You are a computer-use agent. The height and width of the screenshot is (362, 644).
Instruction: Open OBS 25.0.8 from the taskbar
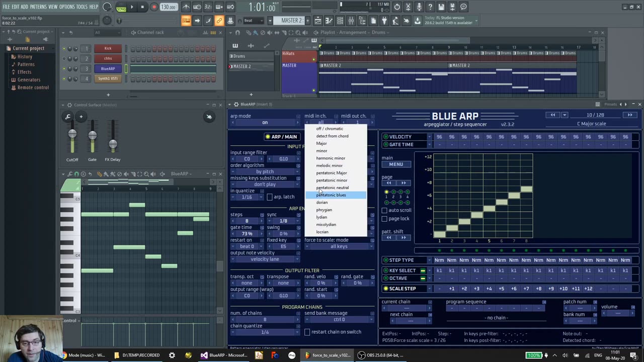coord(381,355)
